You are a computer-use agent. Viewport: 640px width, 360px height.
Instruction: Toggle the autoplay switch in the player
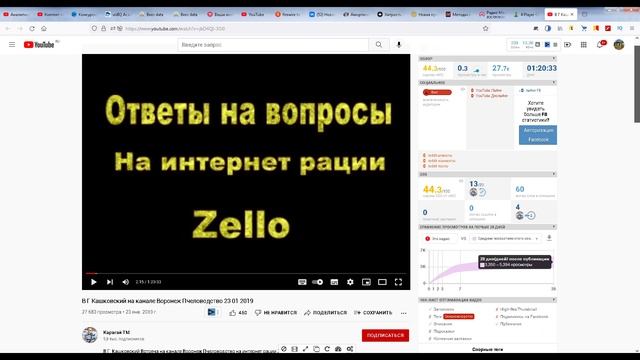tap(318, 282)
